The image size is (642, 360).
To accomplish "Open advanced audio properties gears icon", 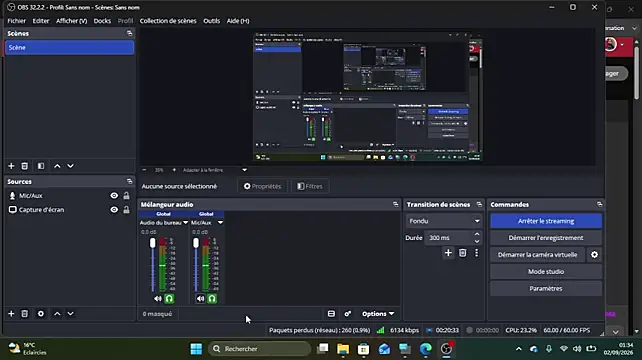I will pos(348,314).
